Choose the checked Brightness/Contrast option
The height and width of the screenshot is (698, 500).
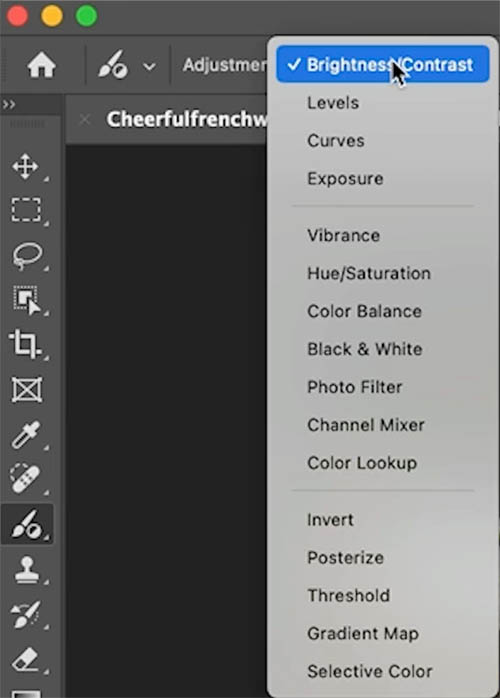click(x=382, y=65)
